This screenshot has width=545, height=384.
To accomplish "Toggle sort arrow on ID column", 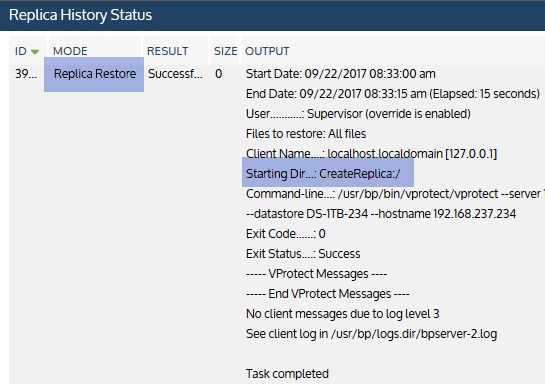I will point(35,52).
